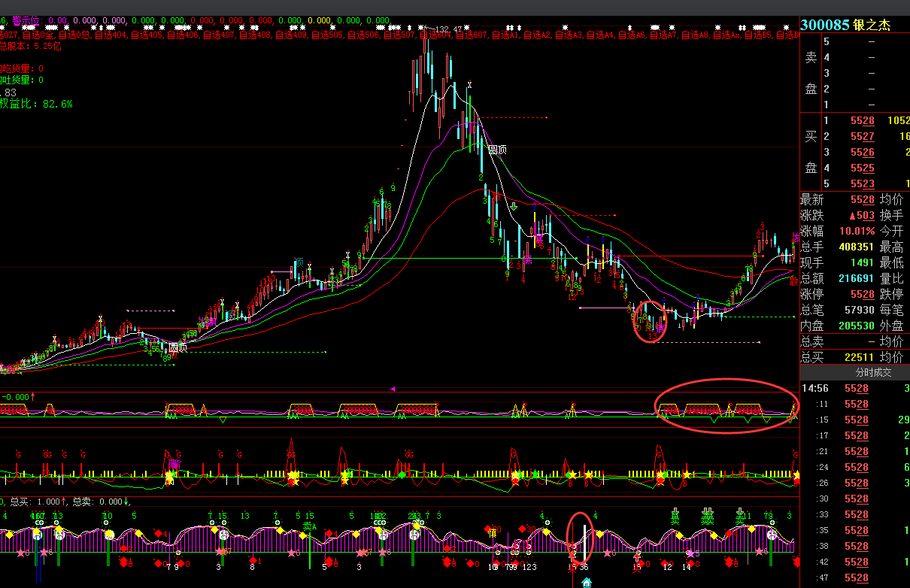Click the magenta triangle marker above indicator panel
The width and height of the screenshot is (910, 588).
pos(393,389)
